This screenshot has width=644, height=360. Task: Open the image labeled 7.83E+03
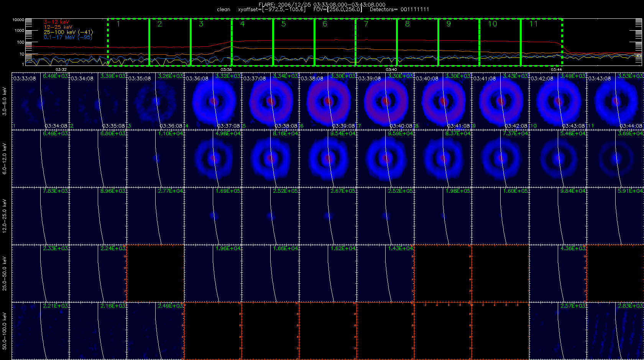click(40, 216)
